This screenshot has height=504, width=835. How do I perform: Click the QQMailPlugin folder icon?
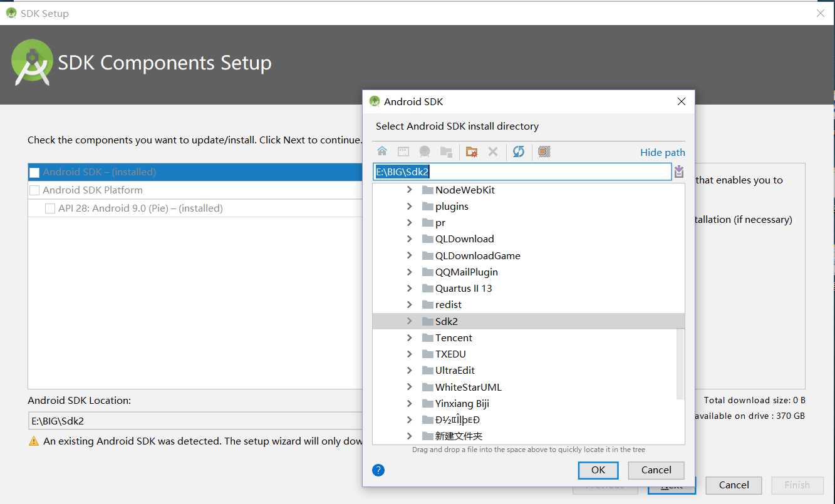coord(428,272)
